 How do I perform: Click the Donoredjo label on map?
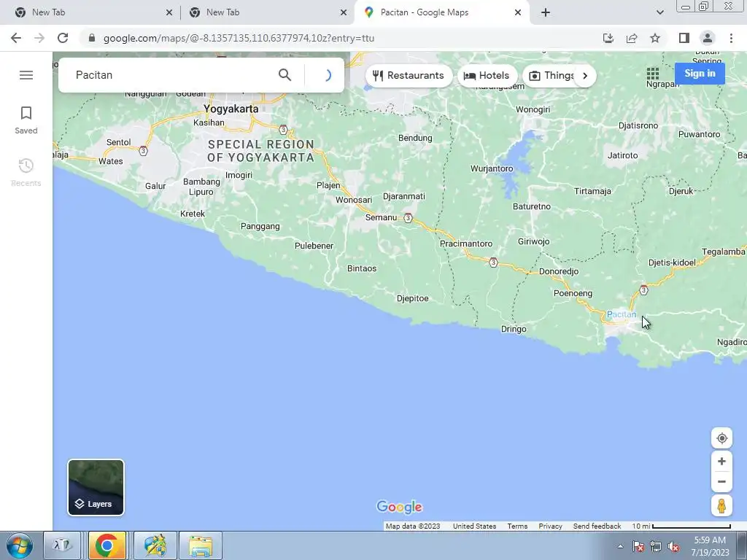coord(558,271)
